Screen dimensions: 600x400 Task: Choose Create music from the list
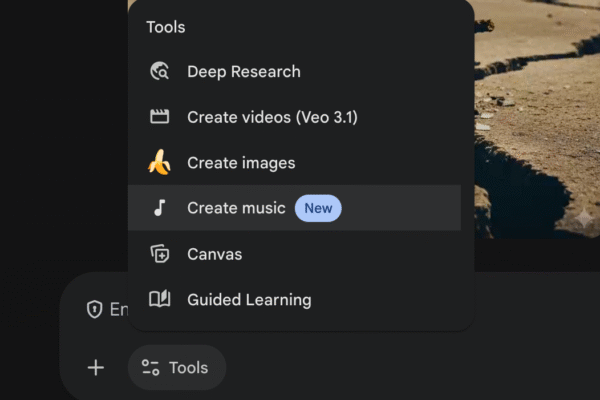point(295,208)
